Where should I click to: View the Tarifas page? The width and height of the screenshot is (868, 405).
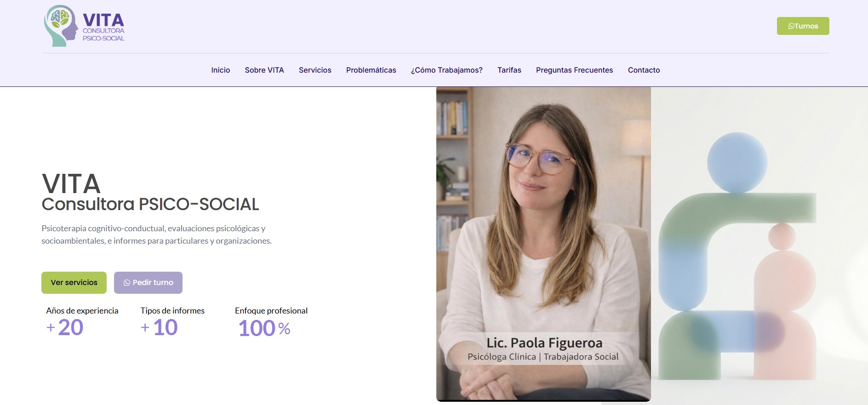click(x=509, y=70)
